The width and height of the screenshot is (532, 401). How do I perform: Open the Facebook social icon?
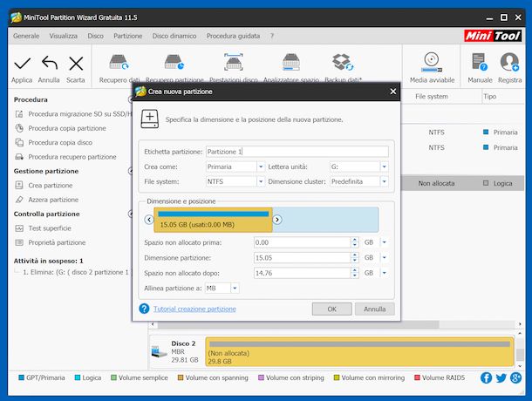click(x=486, y=377)
